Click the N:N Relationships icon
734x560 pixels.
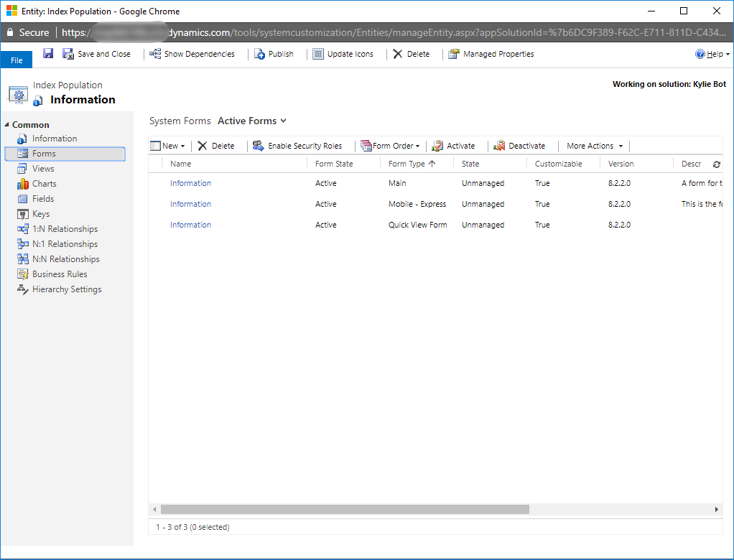22,258
